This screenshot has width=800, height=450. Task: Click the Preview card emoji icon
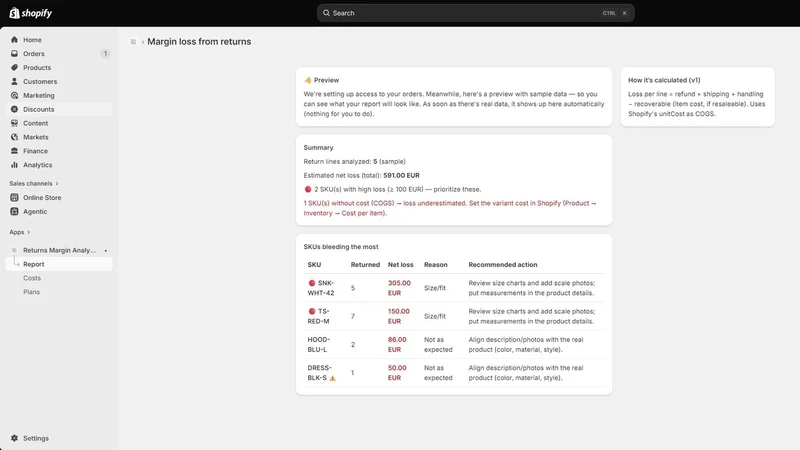click(x=308, y=80)
